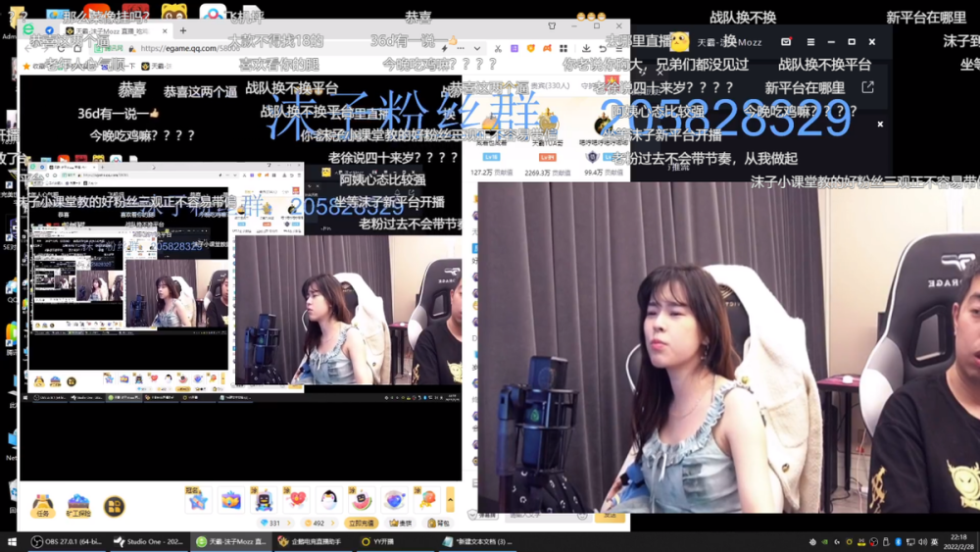Open the 背包 backpack button

pyautogui.click(x=439, y=524)
